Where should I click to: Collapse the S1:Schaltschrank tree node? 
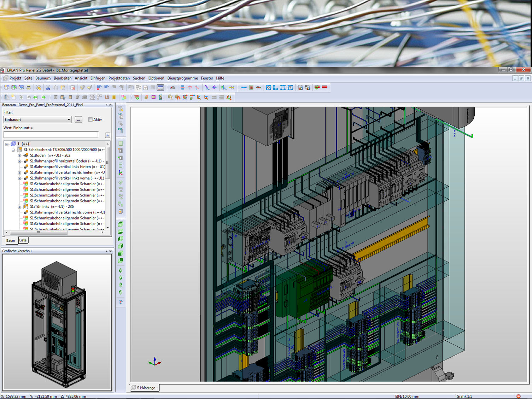(13, 150)
